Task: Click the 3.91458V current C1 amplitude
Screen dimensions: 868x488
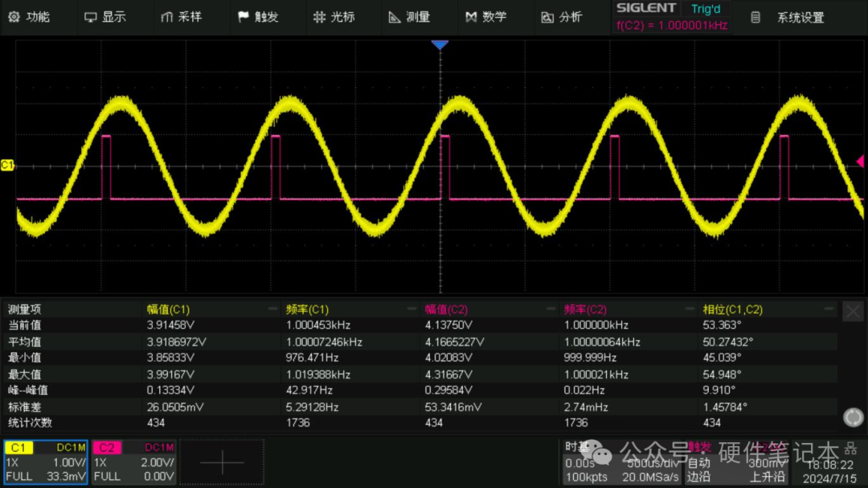Action: pyautogui.click(x=170, y=325)
